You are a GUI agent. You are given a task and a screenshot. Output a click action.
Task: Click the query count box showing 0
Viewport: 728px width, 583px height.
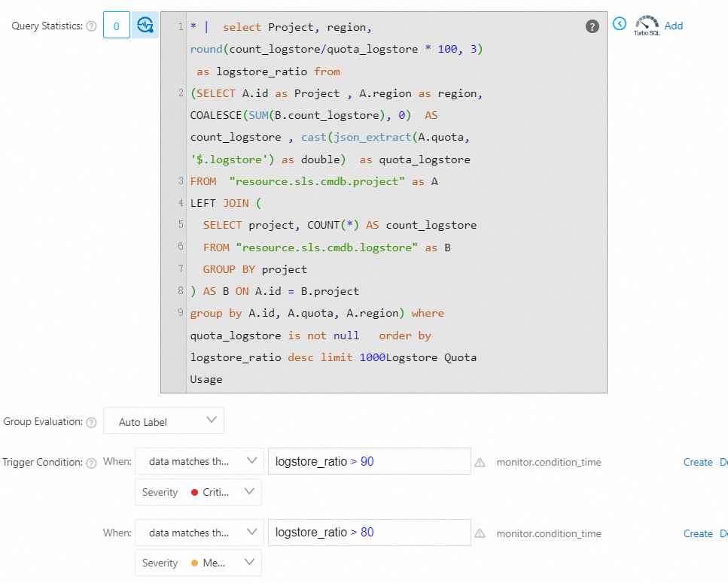pos(117,25)
